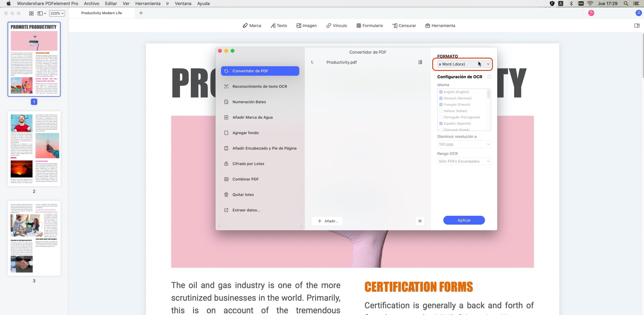Open the Formulario tool
The height and width of the screenshot is (315, 644).
click(x=370, y=25)
